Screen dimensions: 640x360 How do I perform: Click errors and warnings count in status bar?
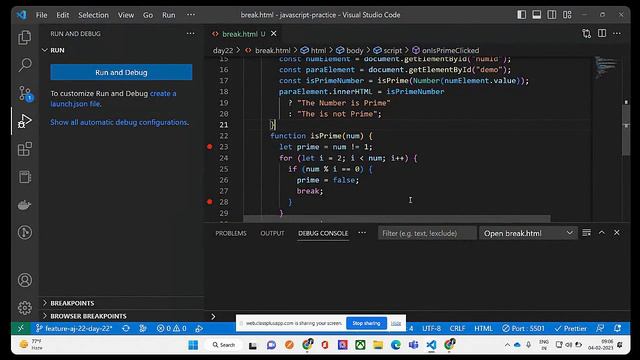click(172, 328)
